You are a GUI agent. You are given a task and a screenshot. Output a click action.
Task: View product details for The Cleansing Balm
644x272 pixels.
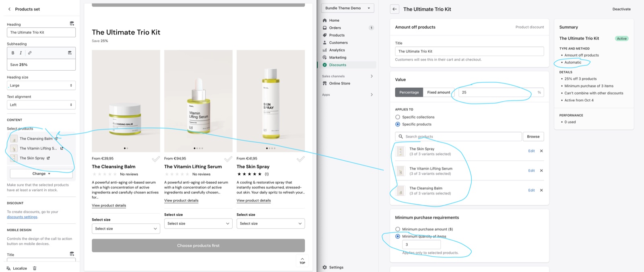(109, 205)
